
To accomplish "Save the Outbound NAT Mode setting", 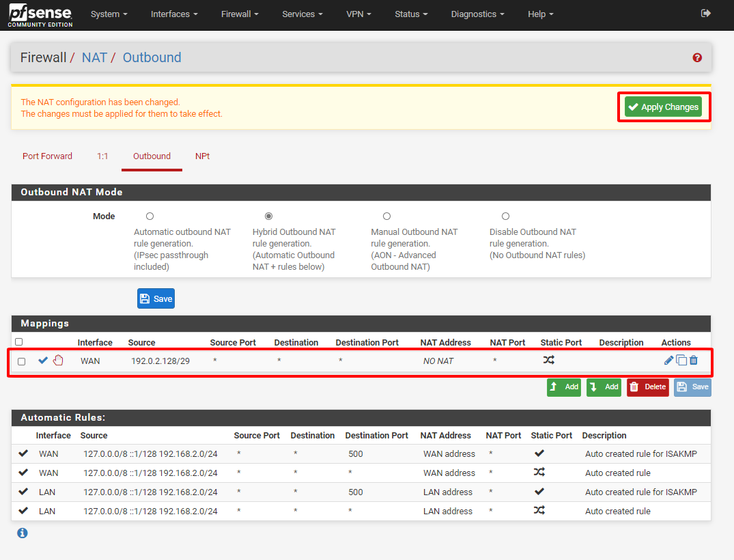I will point(156,298).
